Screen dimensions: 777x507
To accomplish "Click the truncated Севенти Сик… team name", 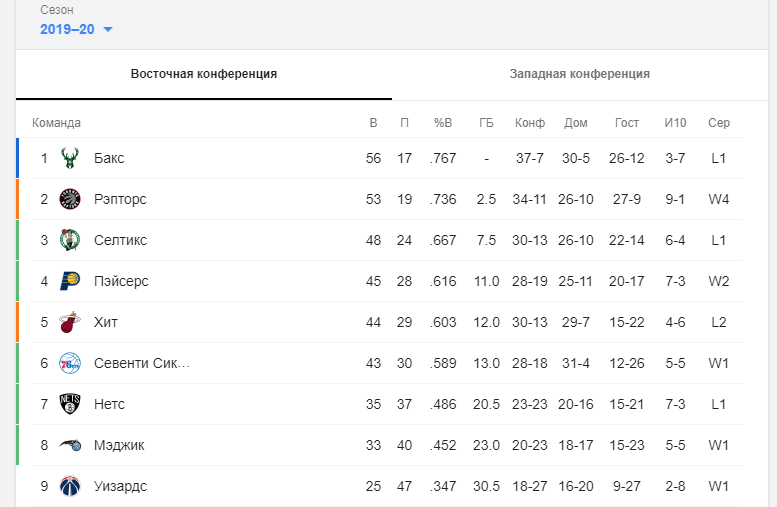I will coord(142,363).
